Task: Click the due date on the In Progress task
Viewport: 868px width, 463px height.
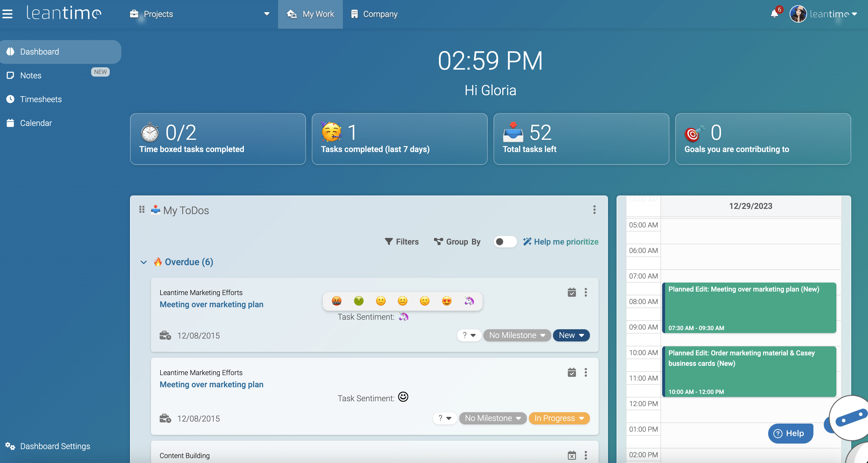Action: coord(199,419)
